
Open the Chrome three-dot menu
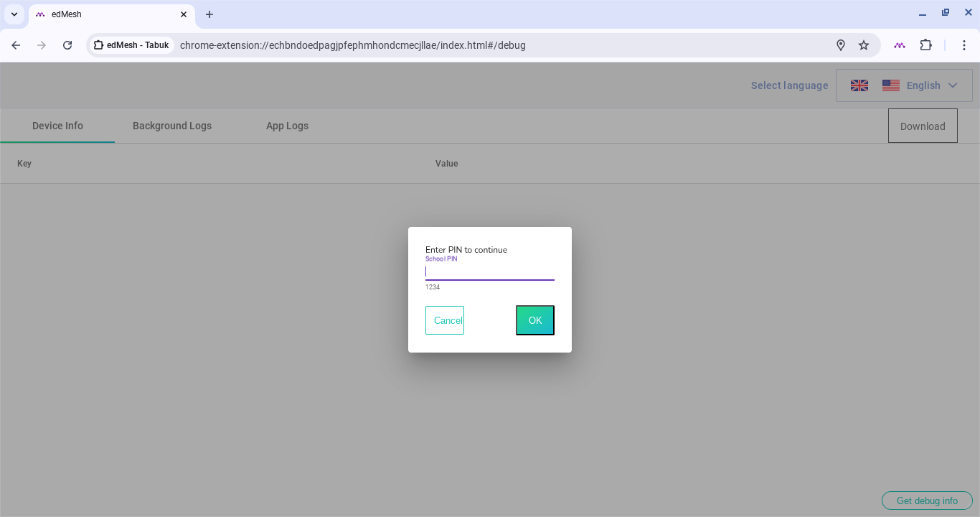pos(964,45)
